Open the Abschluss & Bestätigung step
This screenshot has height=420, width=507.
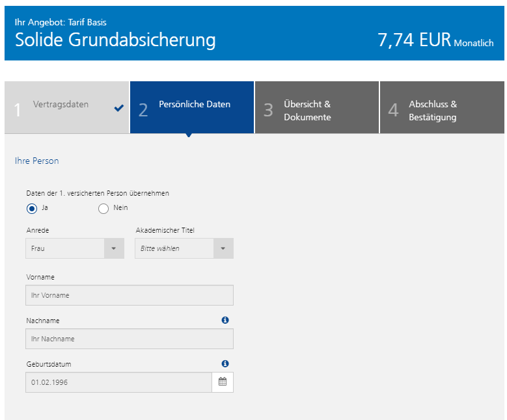click(x=442, y=107)
